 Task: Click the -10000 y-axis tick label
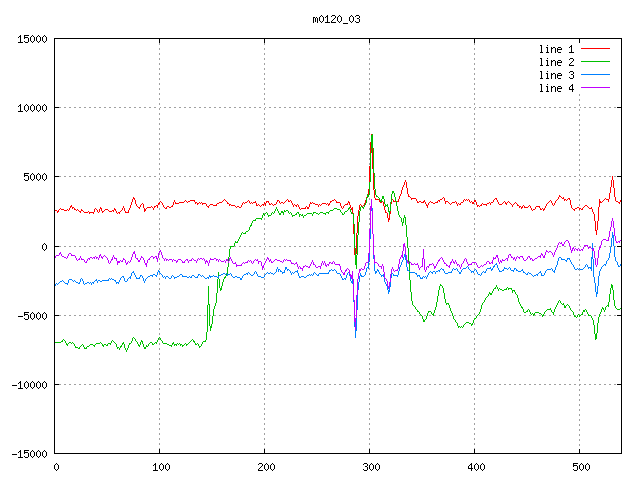click(28, 384)
